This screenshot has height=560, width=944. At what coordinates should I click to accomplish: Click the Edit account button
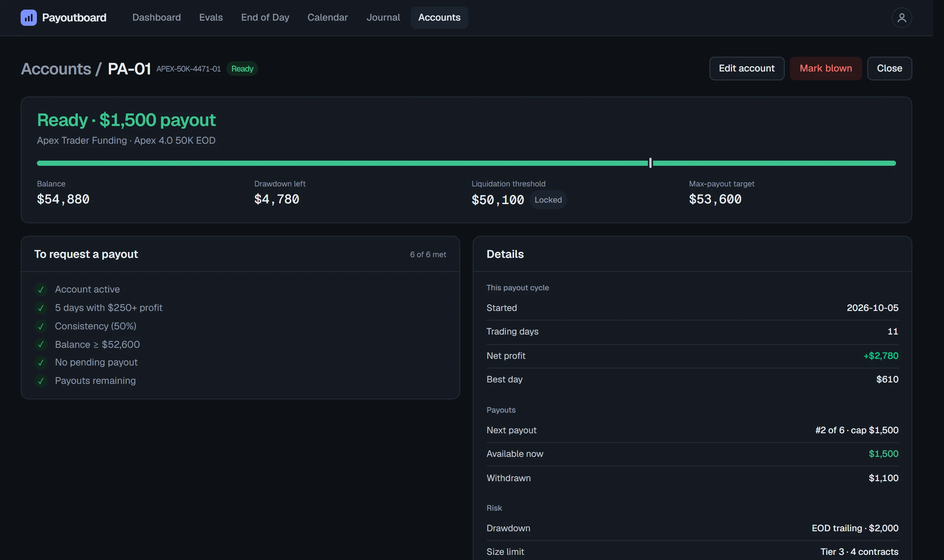(746, 68)
